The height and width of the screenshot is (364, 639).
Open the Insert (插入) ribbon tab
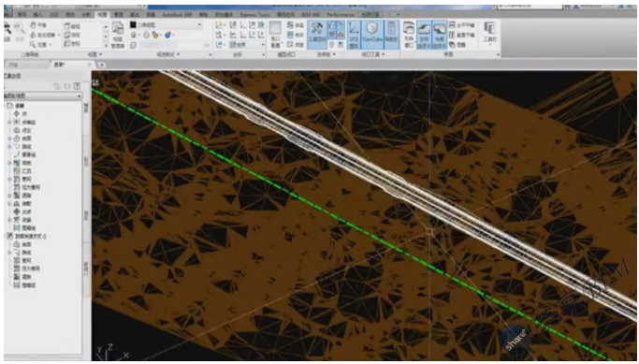(37, 15)
